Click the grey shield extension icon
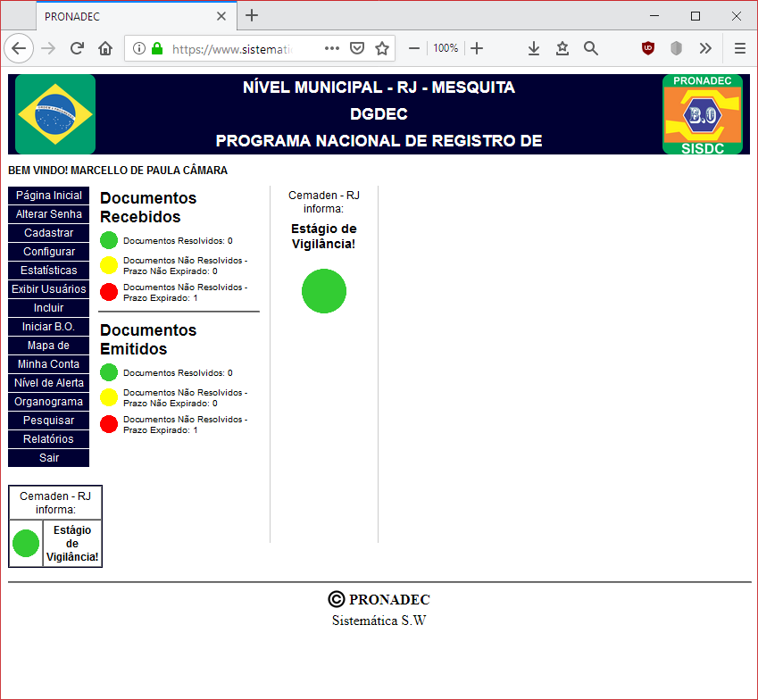Screen dimensions: 758x700 [676, 48]
